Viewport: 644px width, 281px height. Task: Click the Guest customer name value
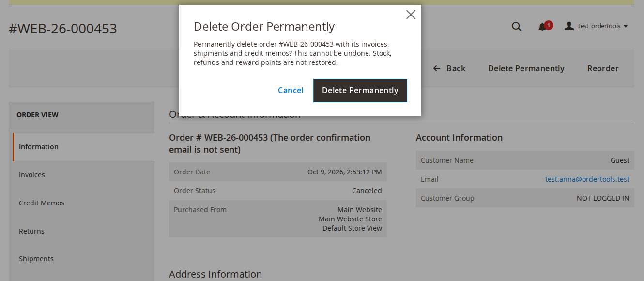point(620,160)
